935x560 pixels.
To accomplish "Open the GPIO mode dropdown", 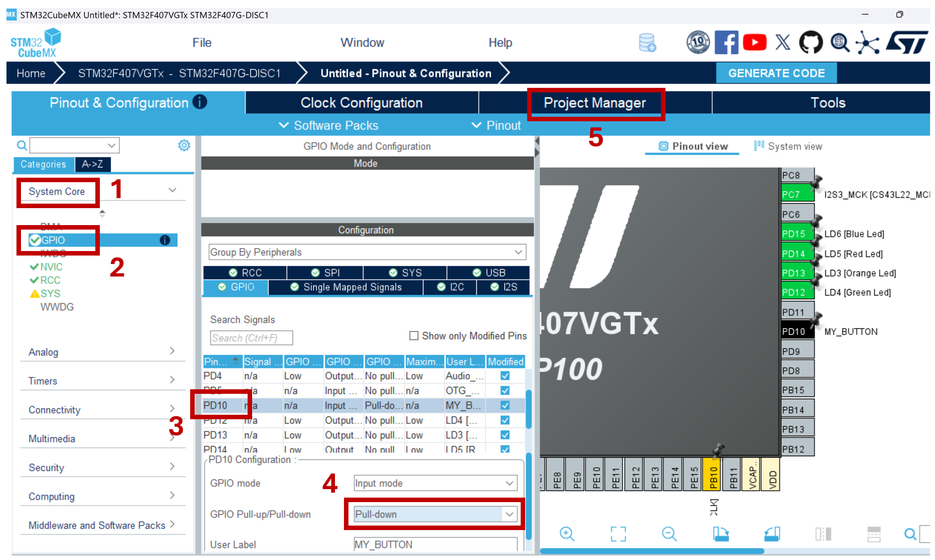I will click(x=435, y=483).
